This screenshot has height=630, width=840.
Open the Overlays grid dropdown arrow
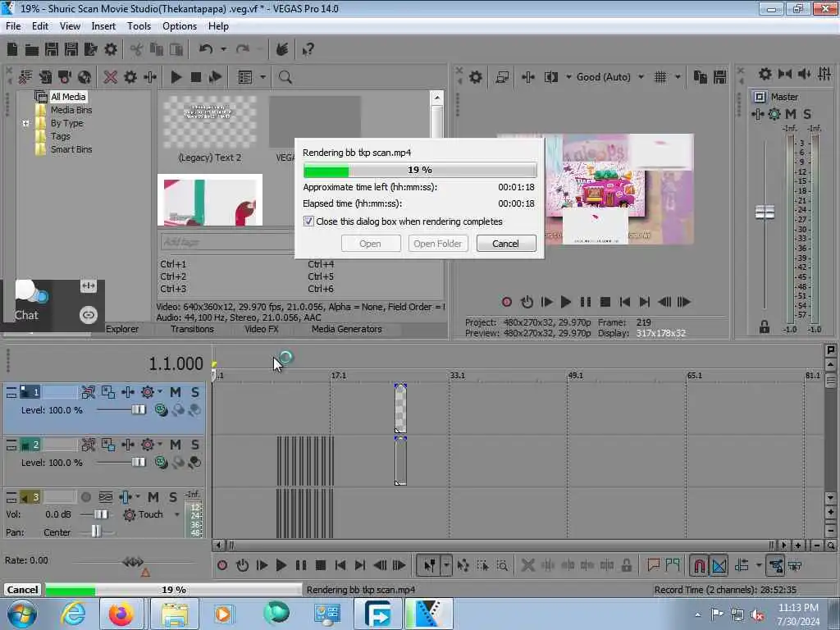tap(678, 77)
